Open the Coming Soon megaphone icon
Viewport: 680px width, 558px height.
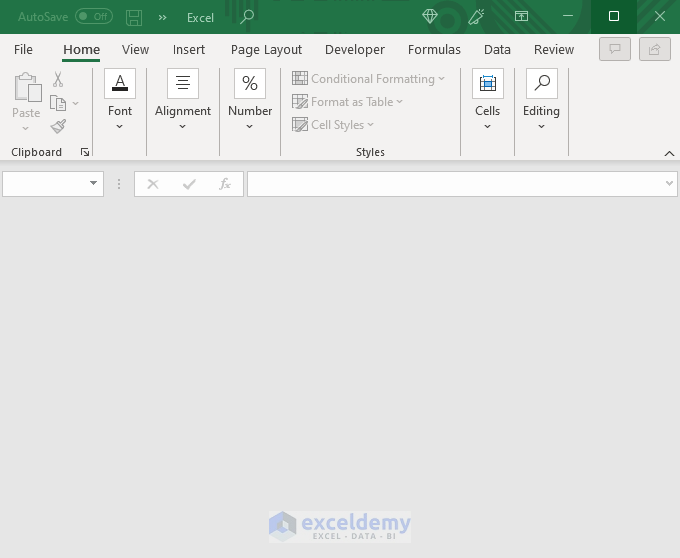[x=476, y=16]
